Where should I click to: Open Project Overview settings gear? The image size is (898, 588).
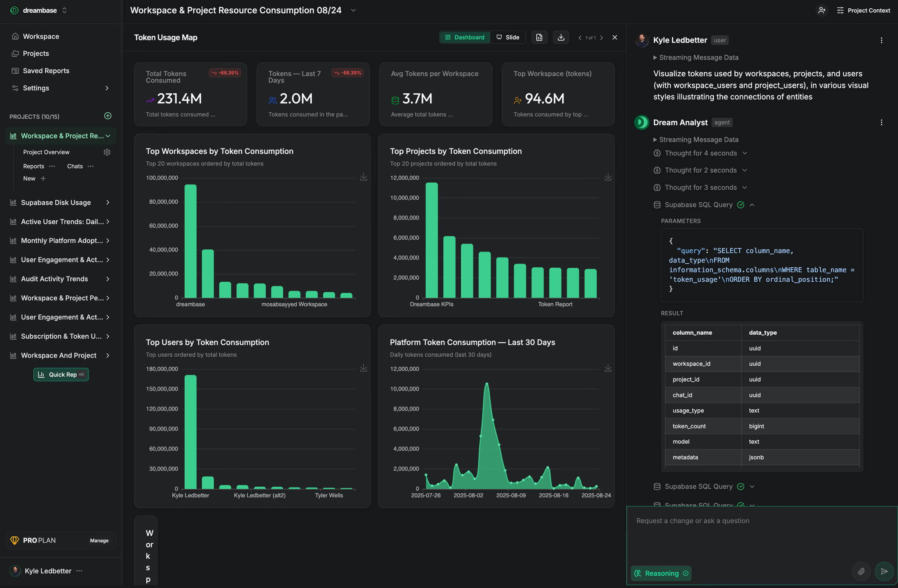coord(107,152)
